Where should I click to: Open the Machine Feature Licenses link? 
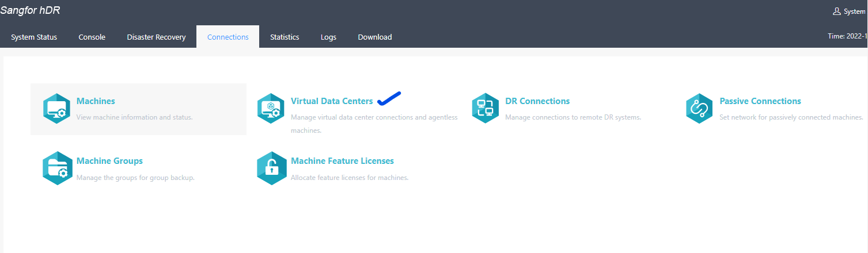pyautogui.click(x=342, y=161)
